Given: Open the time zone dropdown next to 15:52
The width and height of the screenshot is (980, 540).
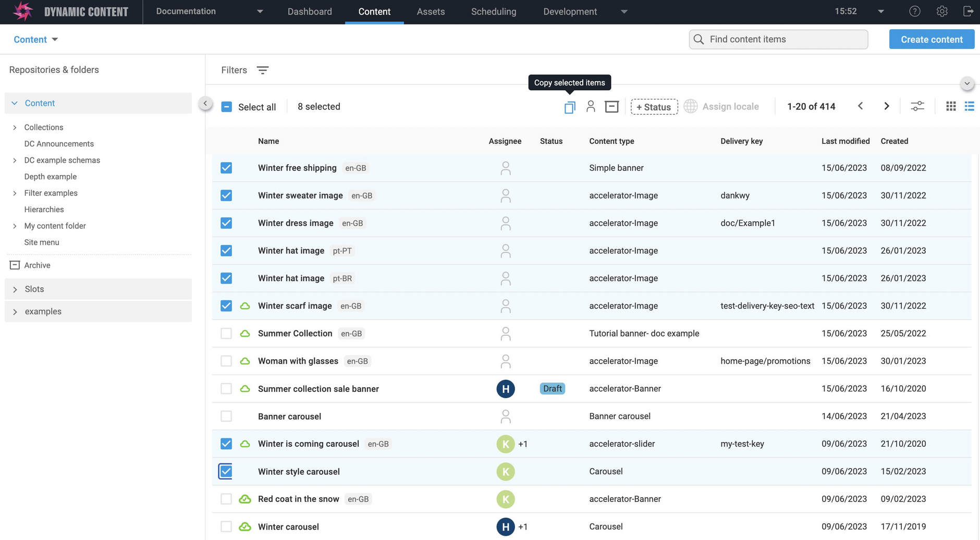Looking at the screenshot, I should 881,11.
